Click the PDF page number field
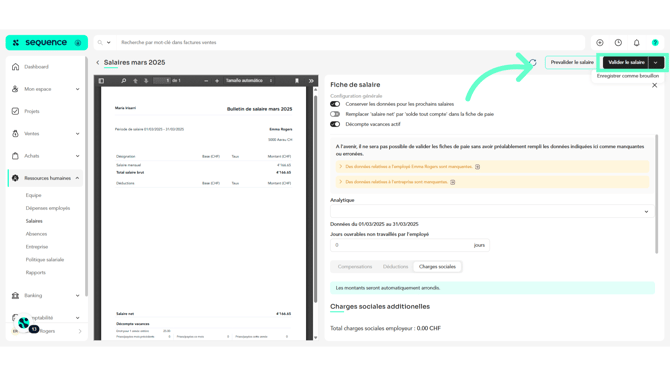 point(162,80)
